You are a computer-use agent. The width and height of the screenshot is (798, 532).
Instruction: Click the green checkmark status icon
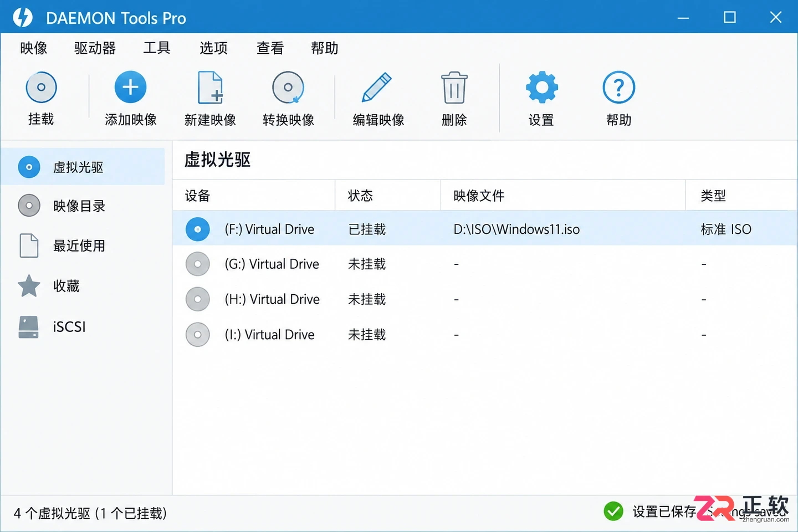coord(613,511)
